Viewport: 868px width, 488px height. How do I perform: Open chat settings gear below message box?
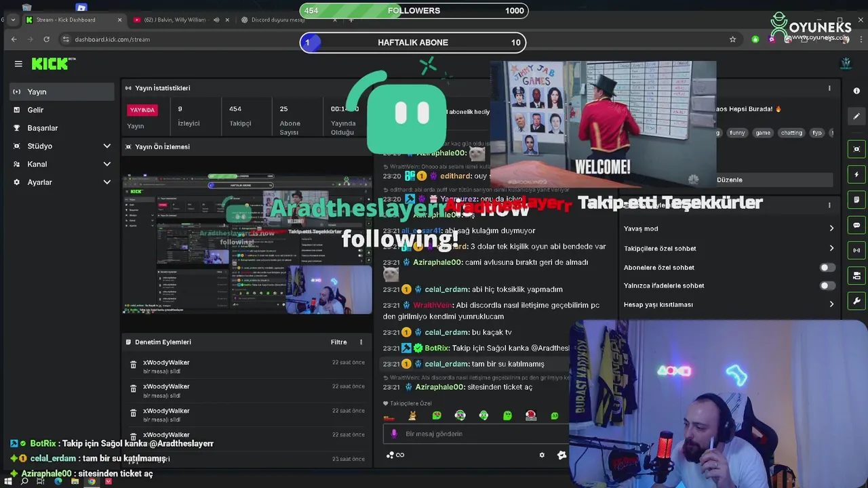(542, 455)
